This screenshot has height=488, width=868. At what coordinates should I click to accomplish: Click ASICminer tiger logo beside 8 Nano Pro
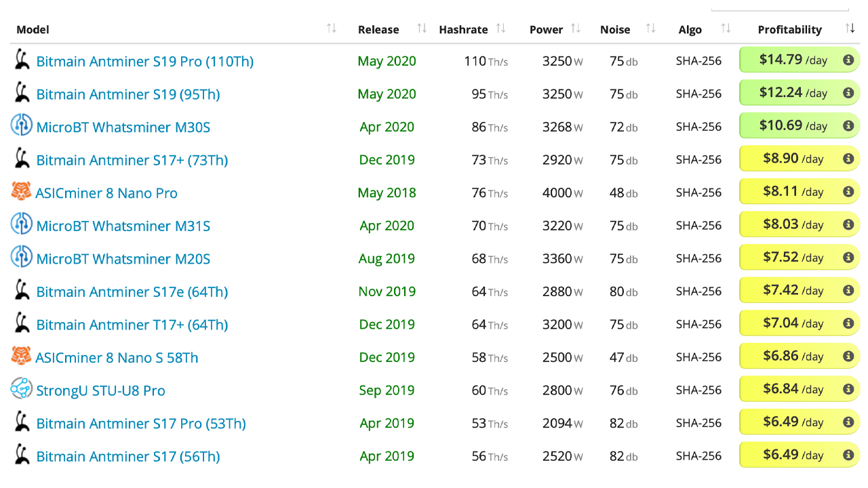coord(22,192)
